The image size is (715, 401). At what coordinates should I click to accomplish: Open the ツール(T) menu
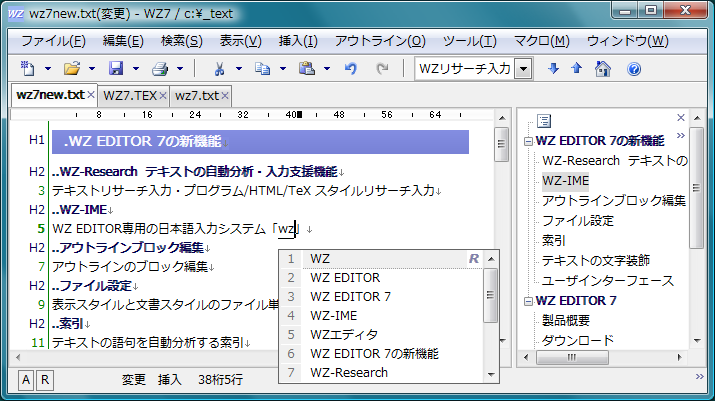tap(470, 41)
